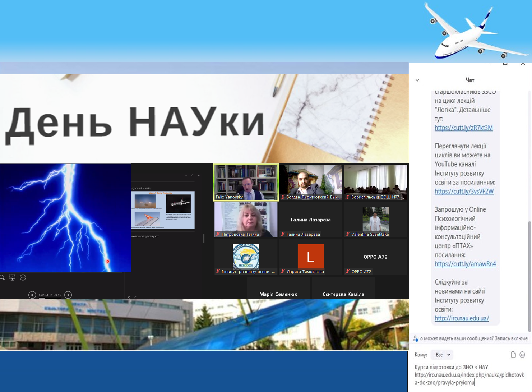The image size is (532, 392).
Task: Click the attach file icon in chat
Action: pyautogui.click(x=513, y=355)
